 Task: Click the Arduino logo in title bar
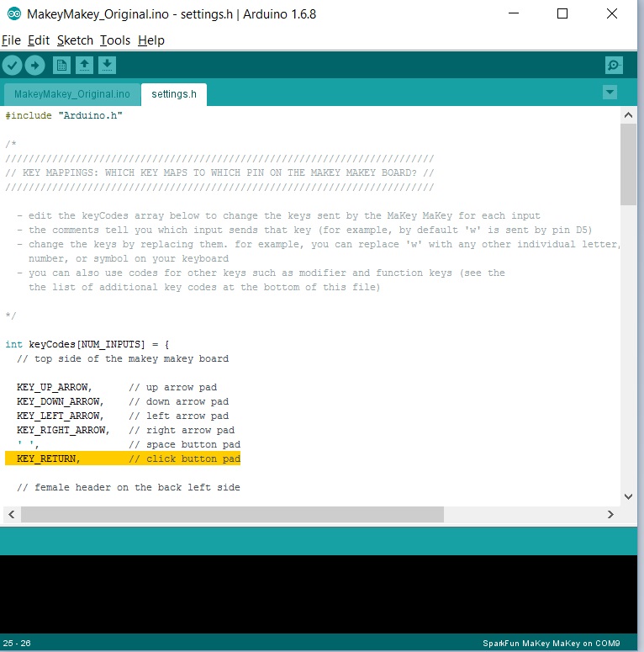tap(14, 13)
